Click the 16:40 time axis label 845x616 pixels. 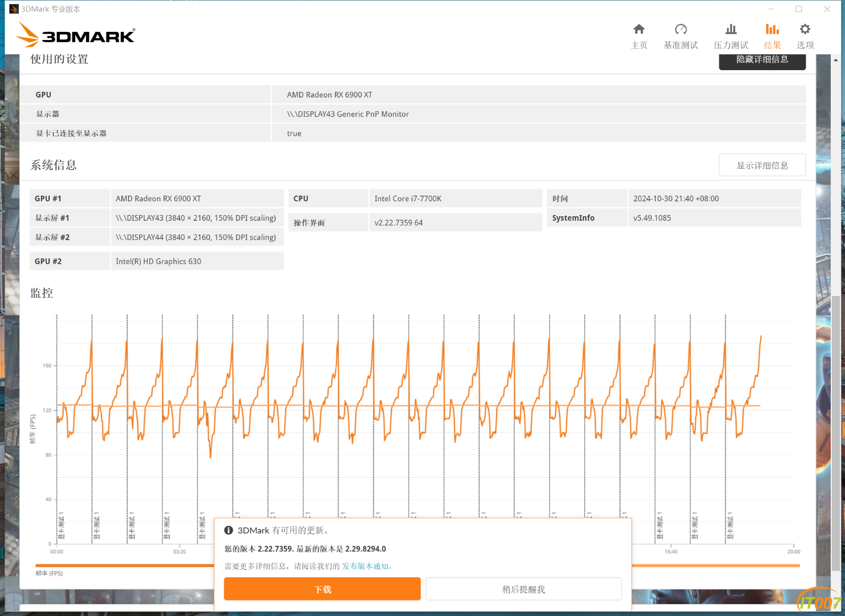[x=671, y=552]
